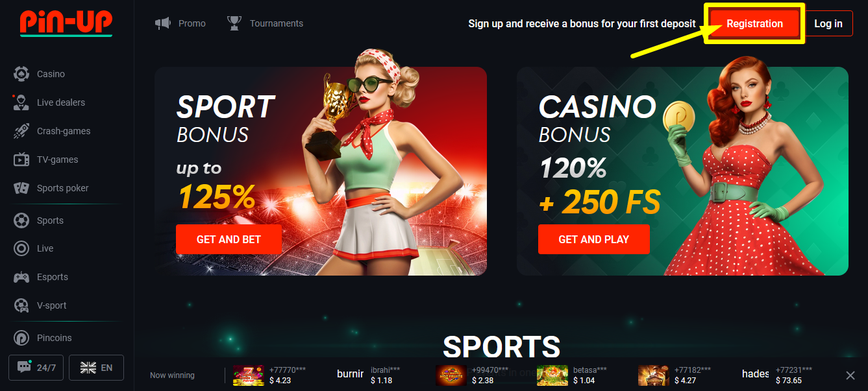Open the Esports gamepad icon
This screenshot has width=868, height=391.
tap(21, 277)
